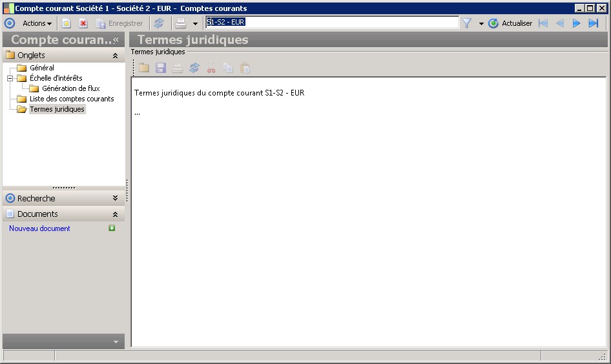Open the print options dropdown arrow

[x=195, y=24]
